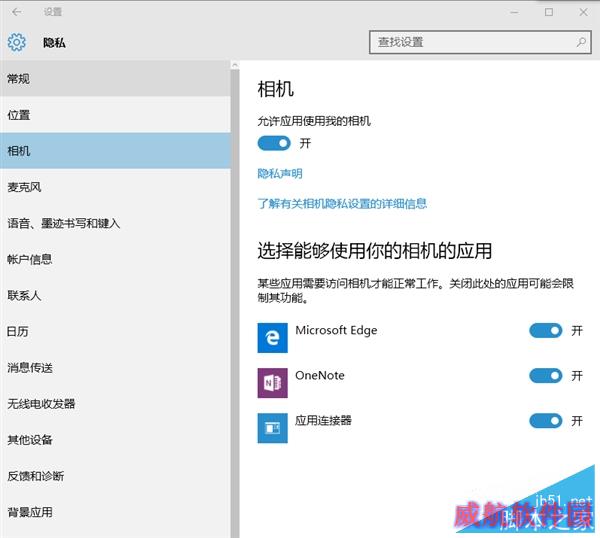Click the OneNote app name
This screenshot has height=538, width=600.
(320, 375)
